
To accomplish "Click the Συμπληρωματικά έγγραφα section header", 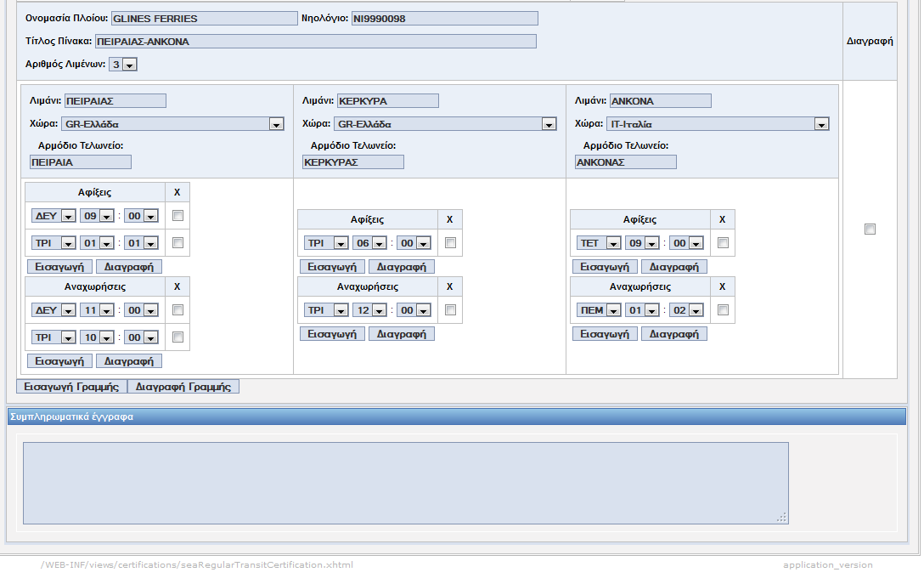I will click(x=457, y=416).
